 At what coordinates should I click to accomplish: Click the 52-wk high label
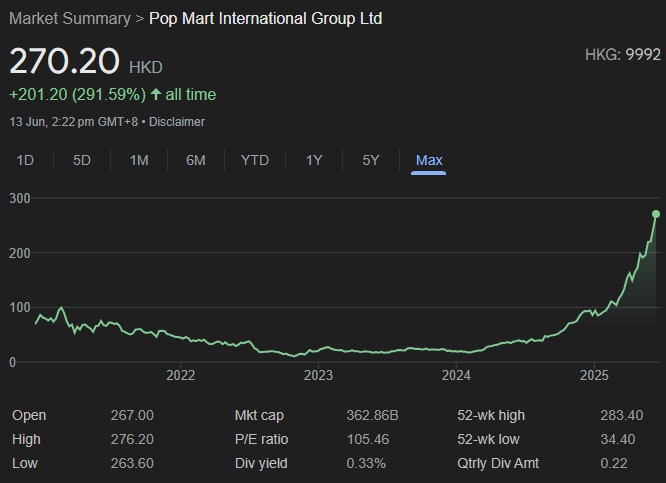(491, 415)
